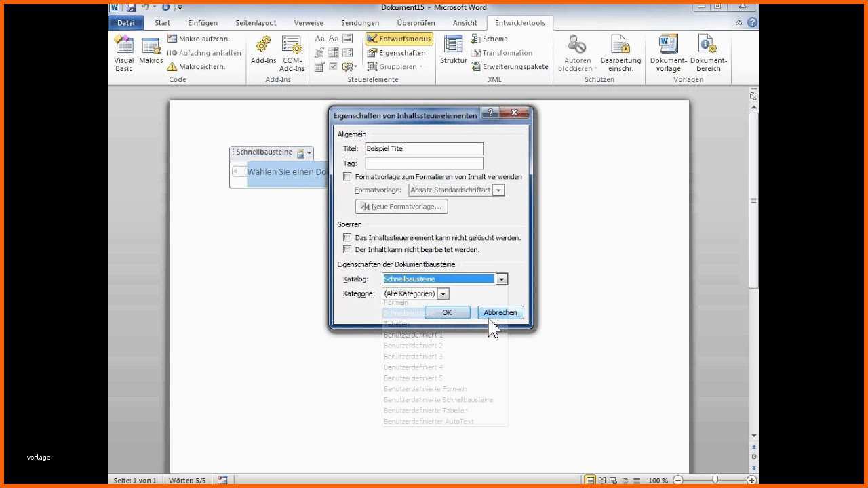The image size is (868, 488).
Task: Open the Makros dialog
Action: 151,51
